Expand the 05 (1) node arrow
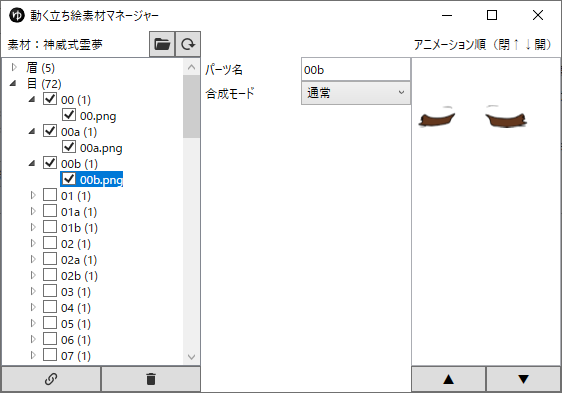This screenshot has height=393, width=562. click(33, 323)
